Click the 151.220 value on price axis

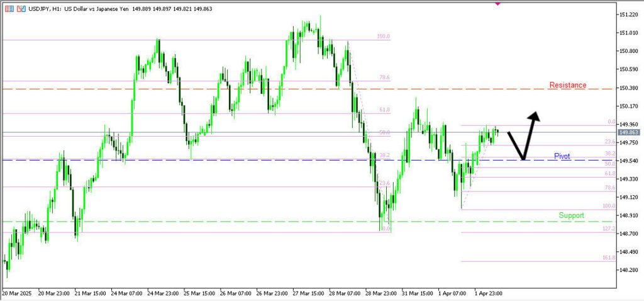[629, 14]
